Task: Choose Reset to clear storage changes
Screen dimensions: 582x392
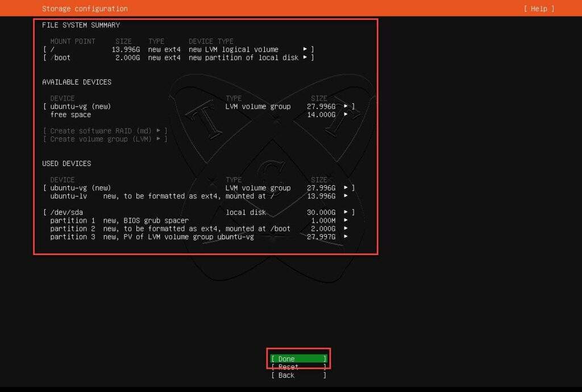Action: (x=298, y=367)
